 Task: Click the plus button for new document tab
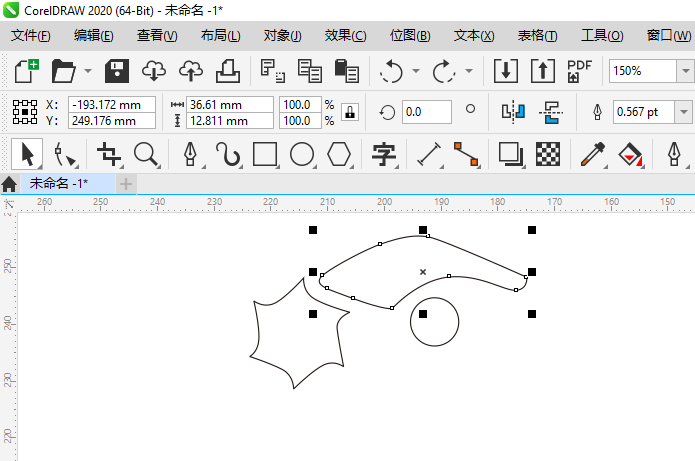click(126, 184)
